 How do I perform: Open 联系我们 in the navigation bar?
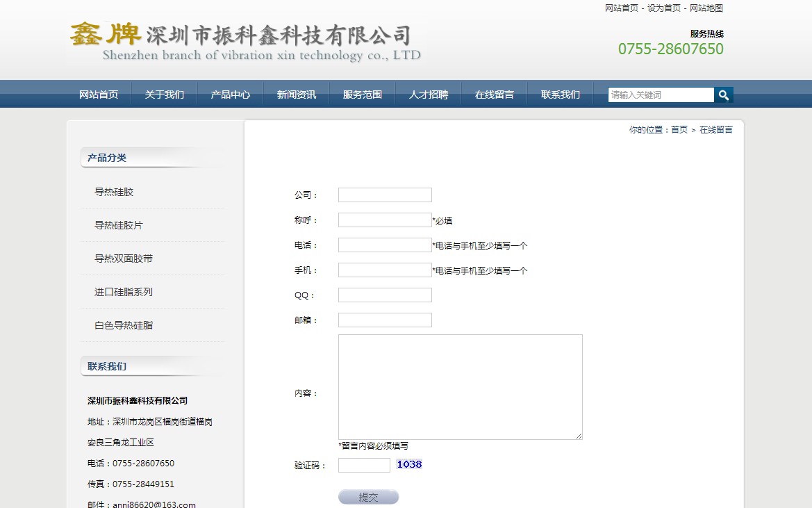[x=561, y=95]
